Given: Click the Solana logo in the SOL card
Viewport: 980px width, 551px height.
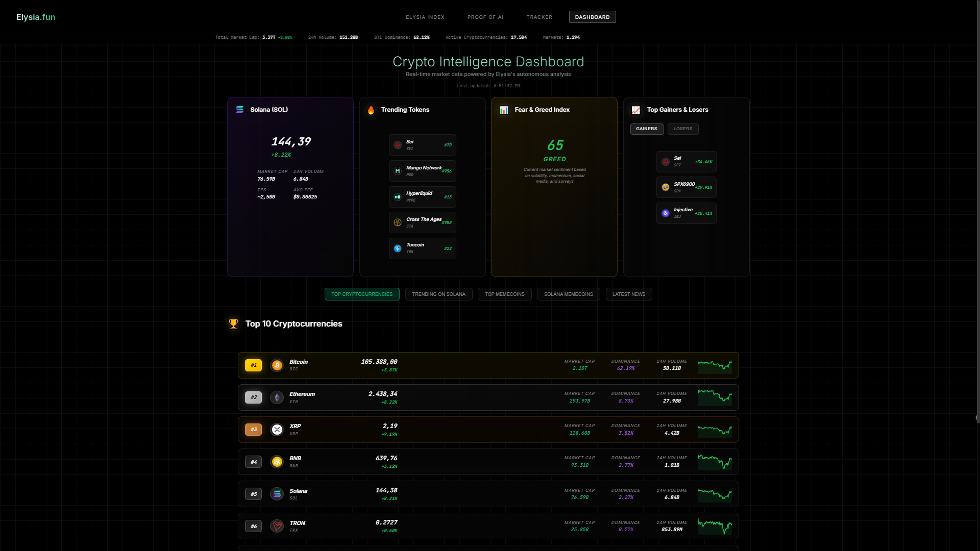Looking at the screenshot, I should [x=239, y=109].
